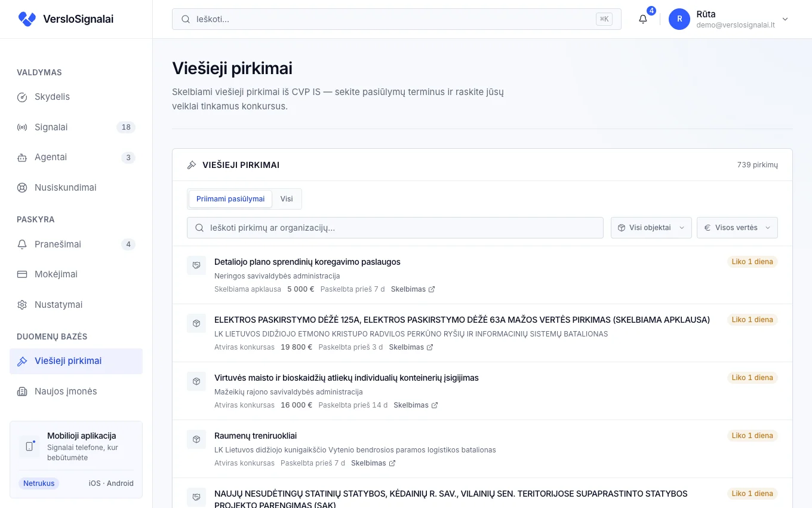This screenshot has width=812, height=508.
Task: Open Raumenų treniruokliai tender title
Action: (x=256, y=436)
